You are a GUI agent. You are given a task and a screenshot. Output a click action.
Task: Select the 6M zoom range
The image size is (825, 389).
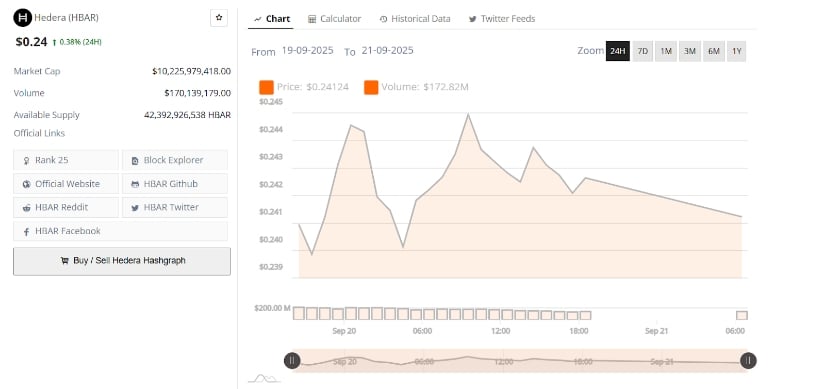[713, 51]
